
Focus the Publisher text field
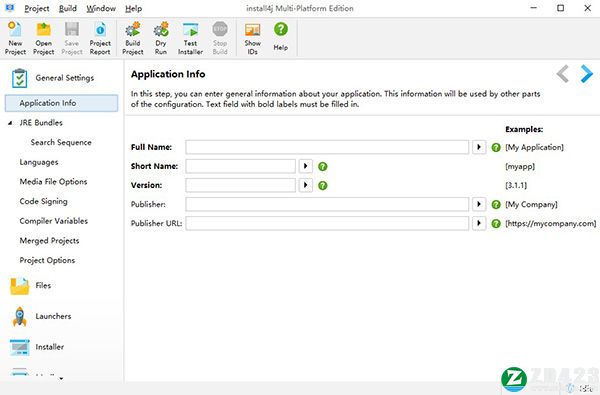click(327, 204)
